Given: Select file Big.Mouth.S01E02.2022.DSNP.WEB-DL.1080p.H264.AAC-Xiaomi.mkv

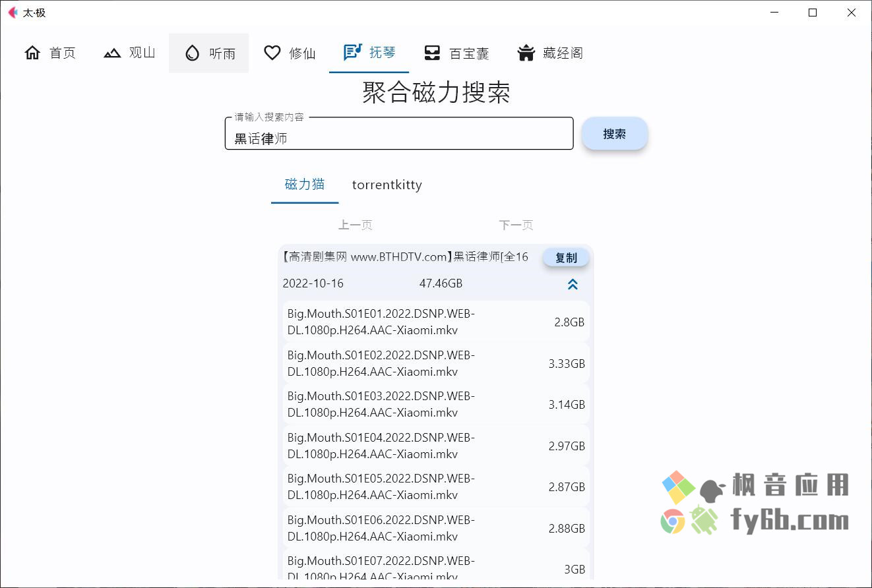Looking at the screenshot, I should [436, 363].
